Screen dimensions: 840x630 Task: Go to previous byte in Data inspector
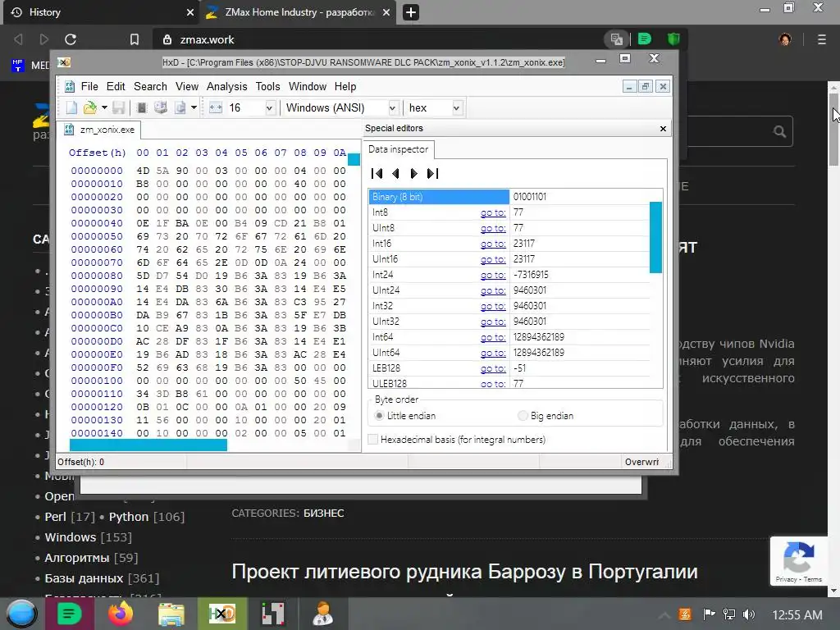395,173
